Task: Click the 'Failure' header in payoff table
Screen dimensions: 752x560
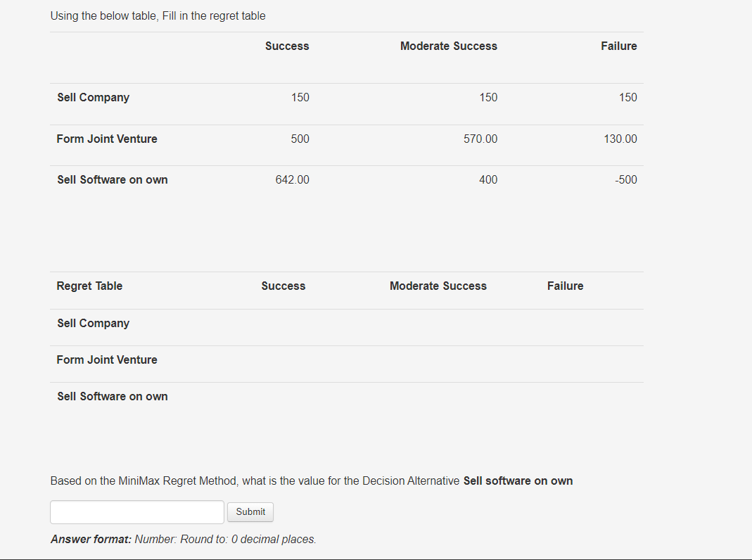Action: (618, 46)
